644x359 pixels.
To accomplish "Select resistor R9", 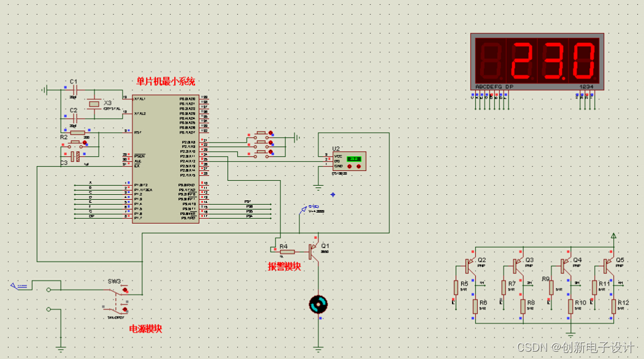I will point(551,287).
